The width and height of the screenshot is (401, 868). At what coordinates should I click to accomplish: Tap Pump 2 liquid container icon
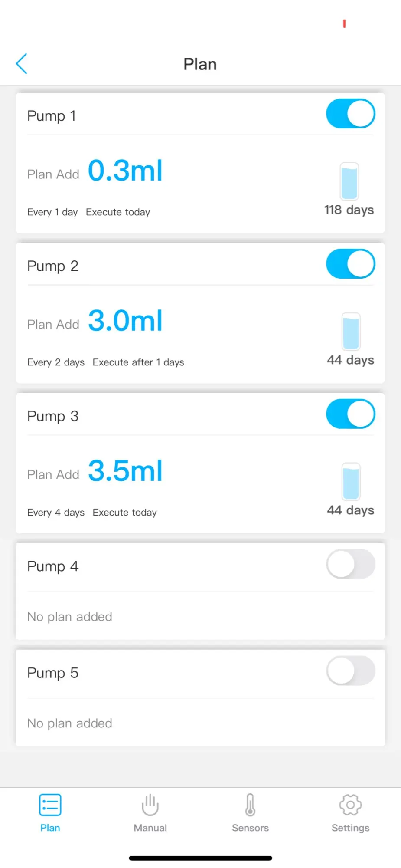click(x=351, y=331)
